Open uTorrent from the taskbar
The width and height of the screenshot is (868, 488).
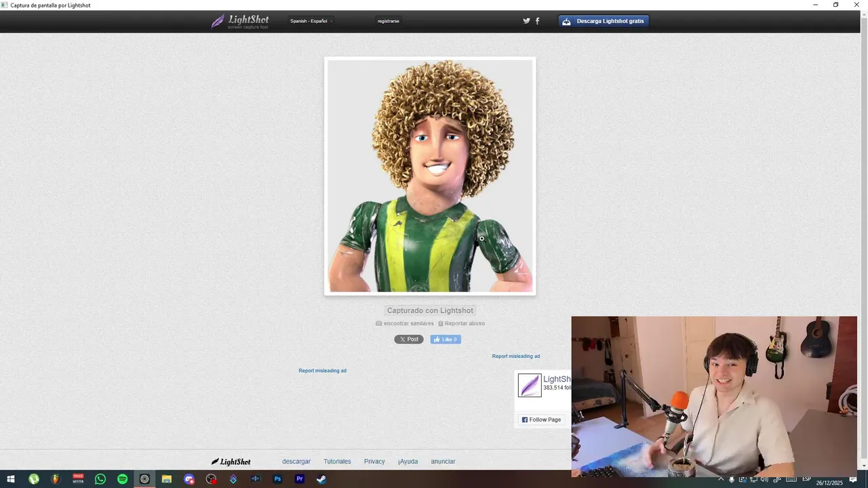(33, 479)
